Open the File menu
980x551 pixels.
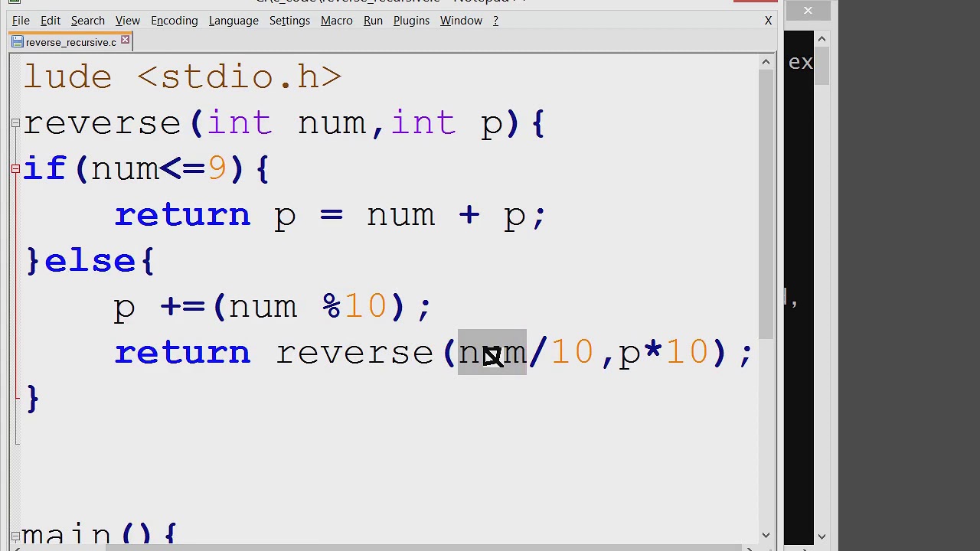coord(21,21)
